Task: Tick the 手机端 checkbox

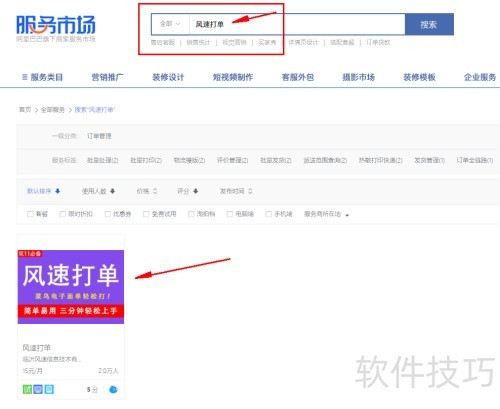Action: 268,214
